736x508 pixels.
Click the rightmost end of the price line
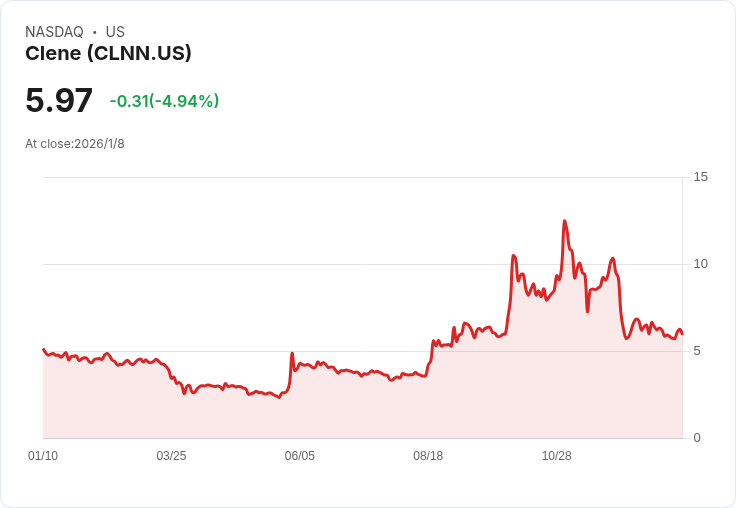click(682, 334)
